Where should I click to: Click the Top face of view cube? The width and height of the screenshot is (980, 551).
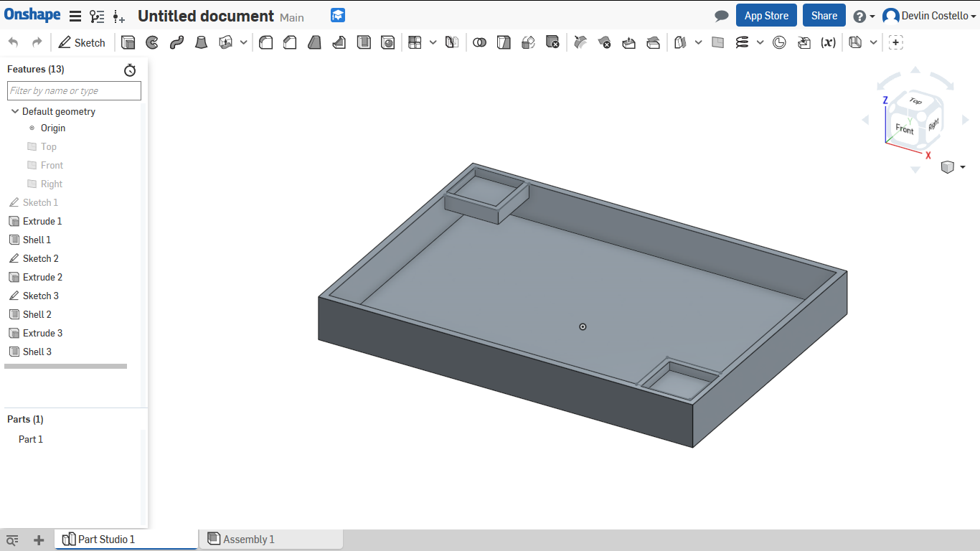click(x=915, y=101)
